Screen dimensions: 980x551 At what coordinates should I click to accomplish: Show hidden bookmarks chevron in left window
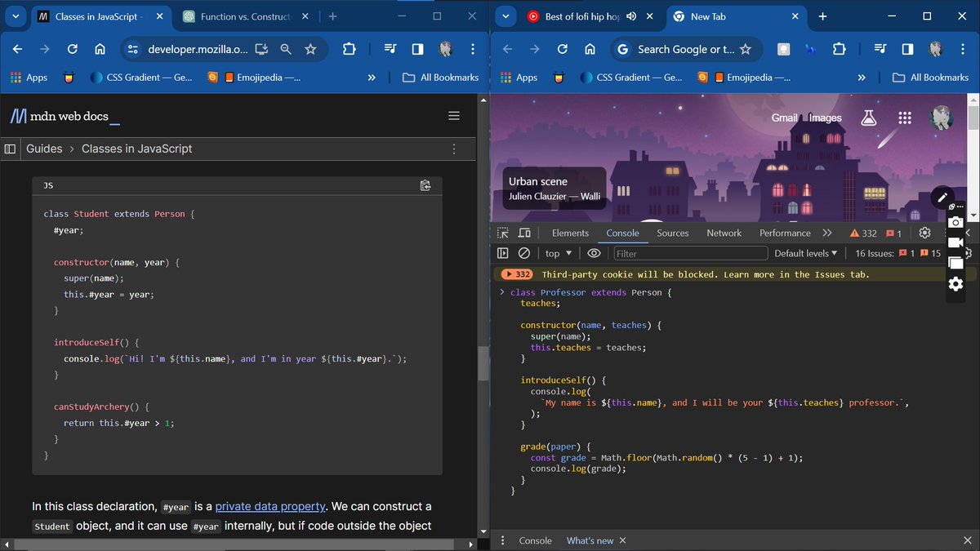coord(372,78)
